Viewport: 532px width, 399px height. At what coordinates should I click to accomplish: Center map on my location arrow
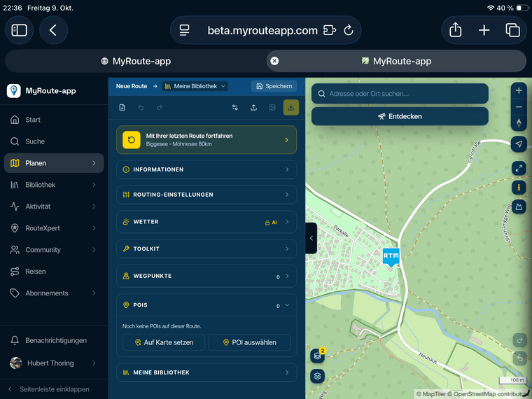click(x=519, y=144)
